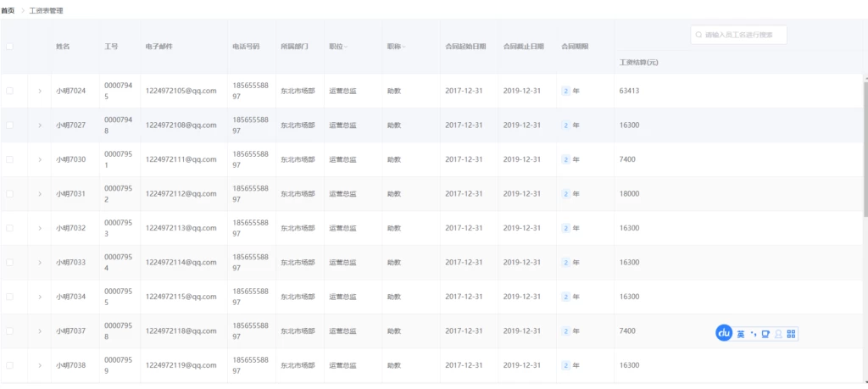
Task: Expand the row details for 小明7027
Action: click(39, 125)
